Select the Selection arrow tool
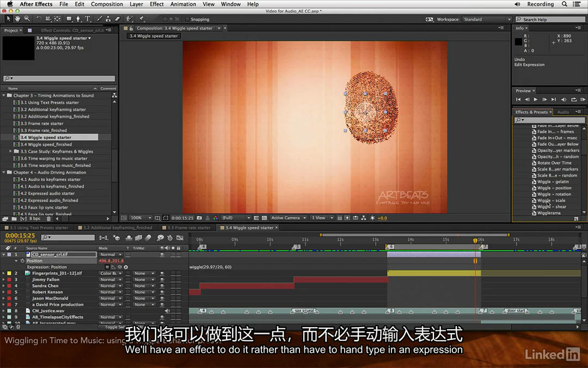The height and width of the screenshot is (368, 588). point(8,19)
